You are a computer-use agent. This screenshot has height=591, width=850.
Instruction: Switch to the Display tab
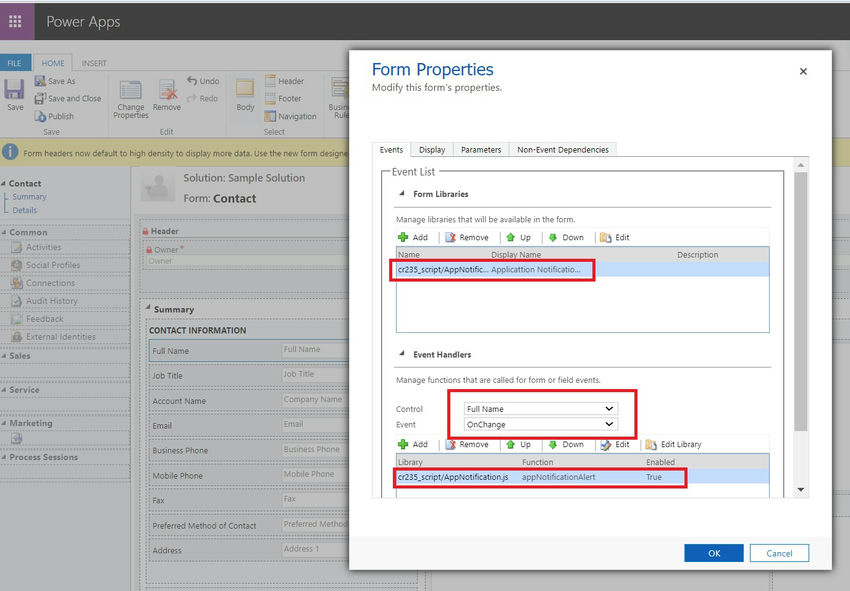432,148
